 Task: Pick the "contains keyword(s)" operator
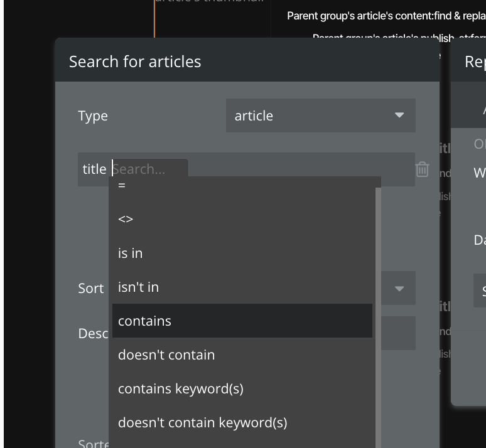click(180, 389)
